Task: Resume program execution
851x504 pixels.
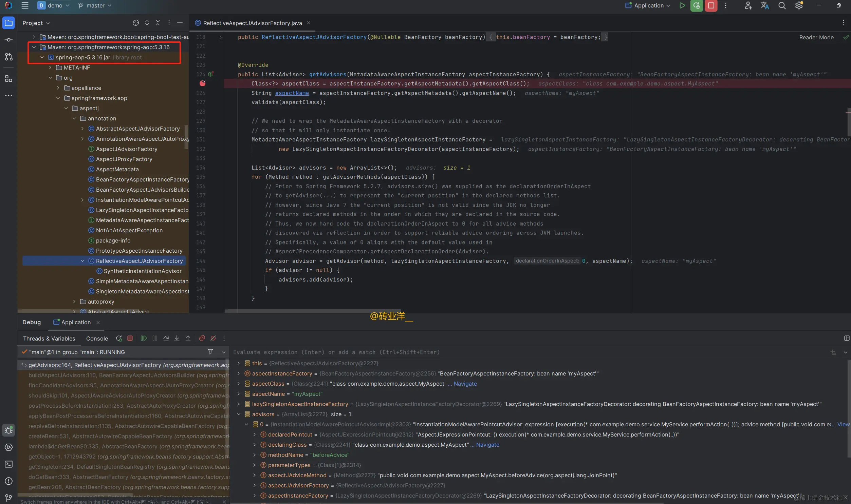Action: [144, 338]
